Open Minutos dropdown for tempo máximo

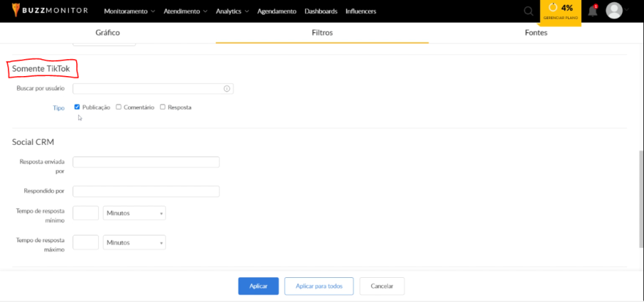pos(135,242)
